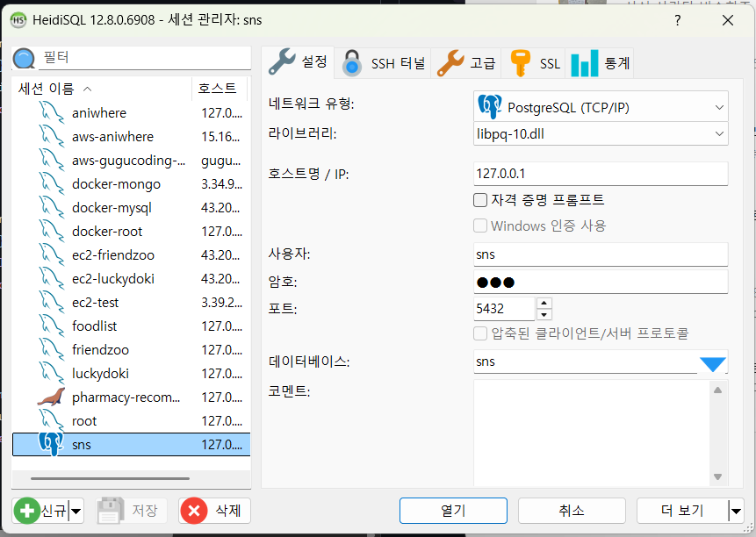Click the comment text area
Image resolution: width=756 pixels, height=537 pixels.
[x=592, y=433]
